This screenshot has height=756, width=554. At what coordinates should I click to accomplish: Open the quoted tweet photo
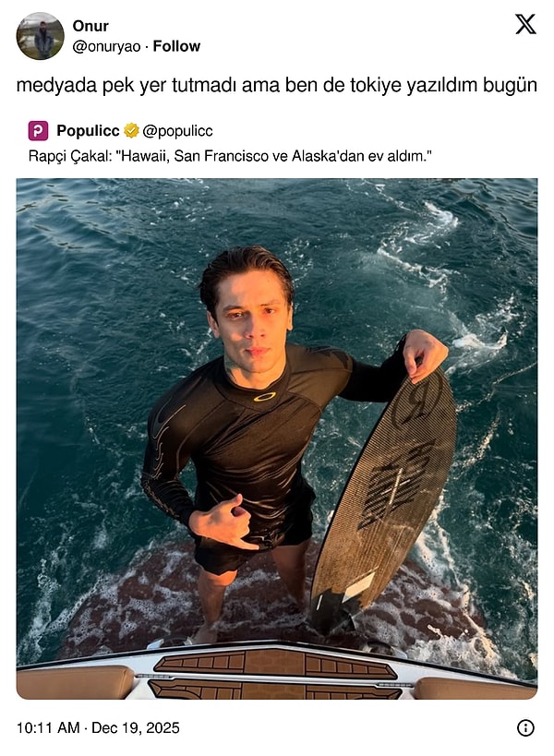click(277, 438)
